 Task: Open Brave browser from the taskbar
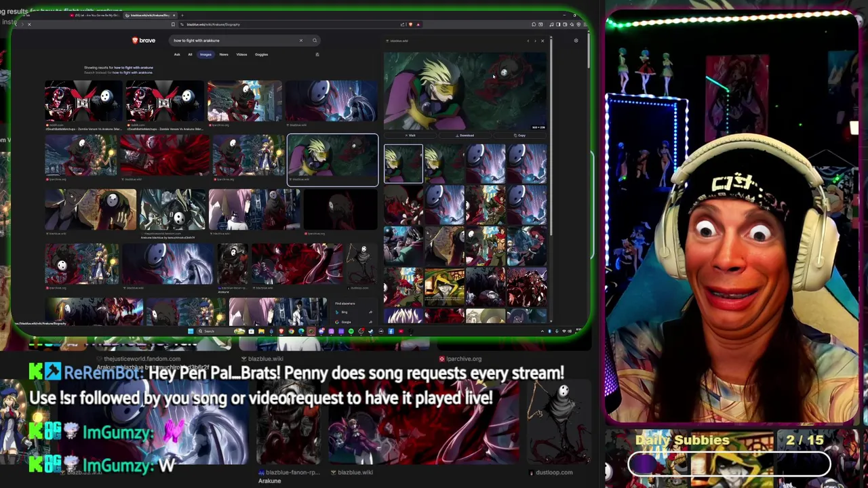pos(281,331)
